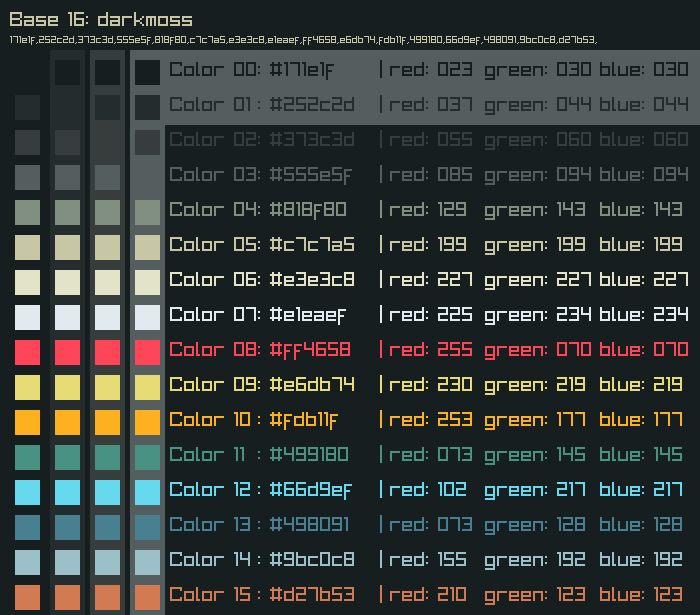Choose the leftmost white swatch in Color 07 row
Screen dimensions: 700x615
tap(28, 317)
